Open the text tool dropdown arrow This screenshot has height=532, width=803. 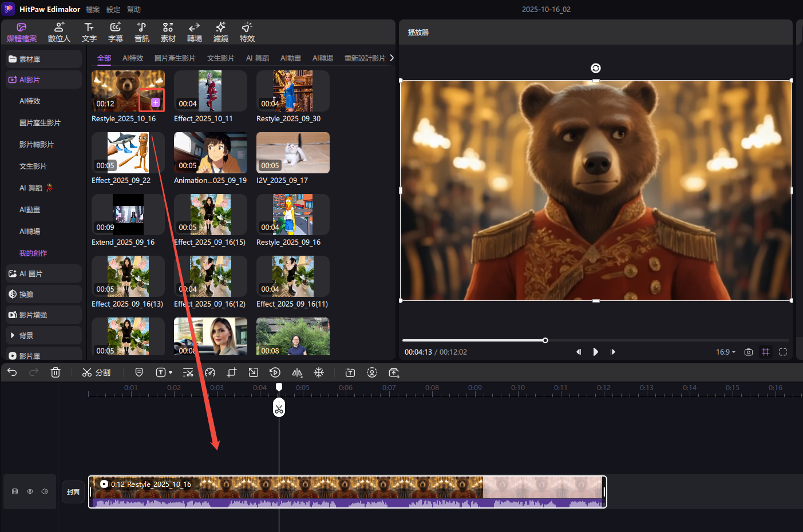171,373
